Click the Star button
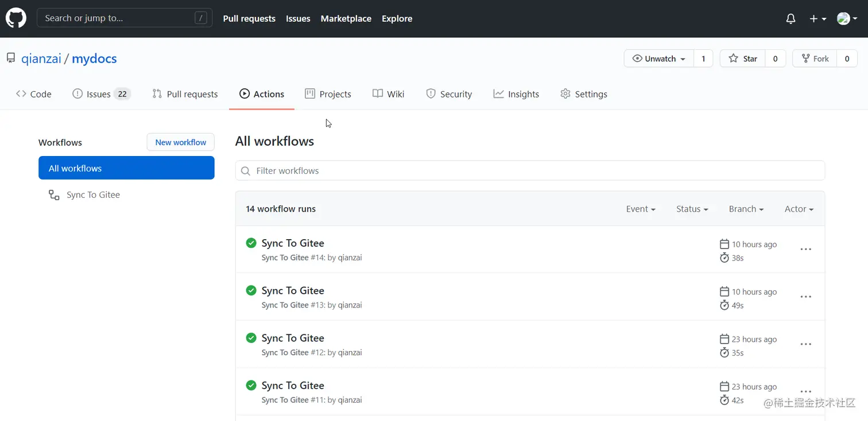Screen dimensions: 868x421 (743, 59)
